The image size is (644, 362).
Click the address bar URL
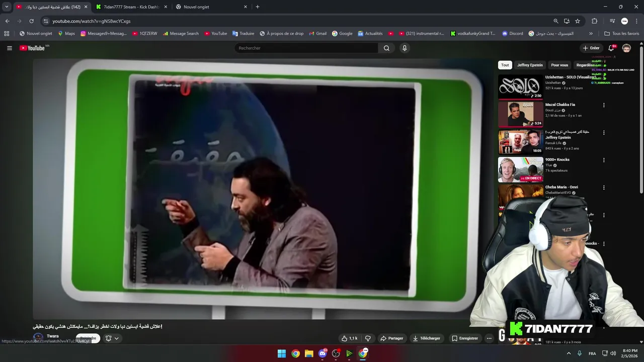pyautogui.click(x=92, y=21)
